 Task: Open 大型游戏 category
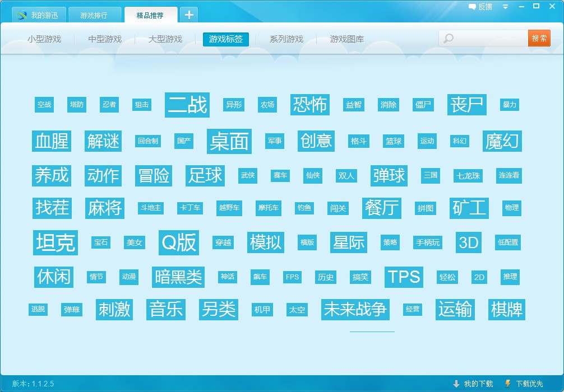165,39
